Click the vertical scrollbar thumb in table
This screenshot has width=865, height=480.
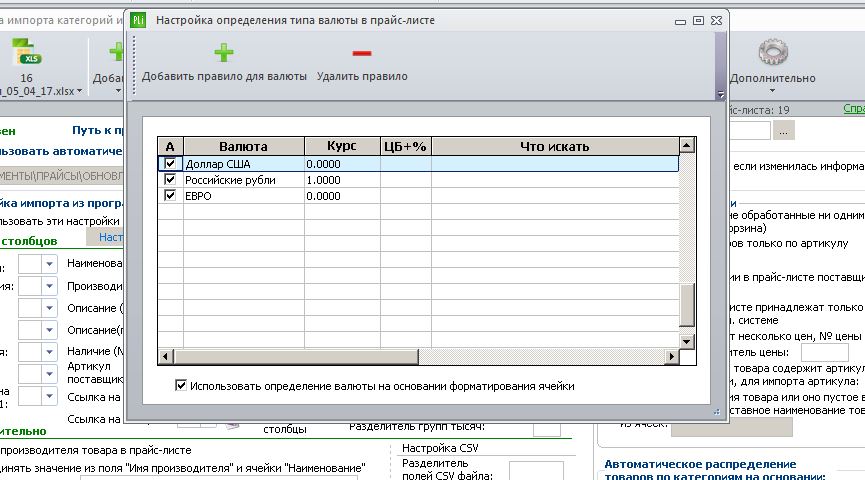click(686, 305)
